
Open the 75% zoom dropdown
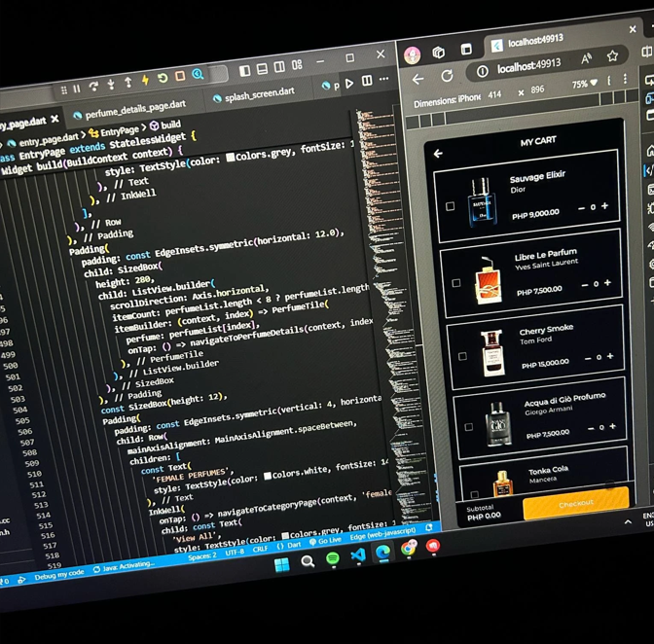click(x=584, y=84)
